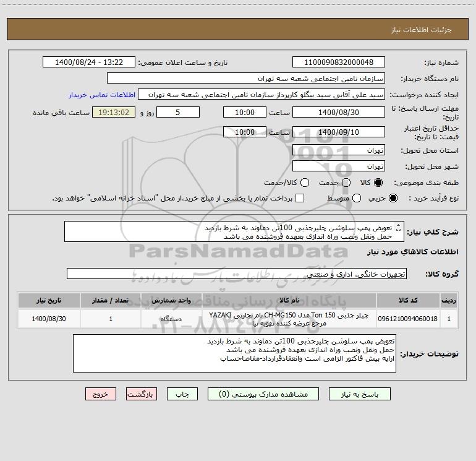Click the need number field 1100090832000048
The width and height of the screenshot is (476, 461).
tap(339, 62)
